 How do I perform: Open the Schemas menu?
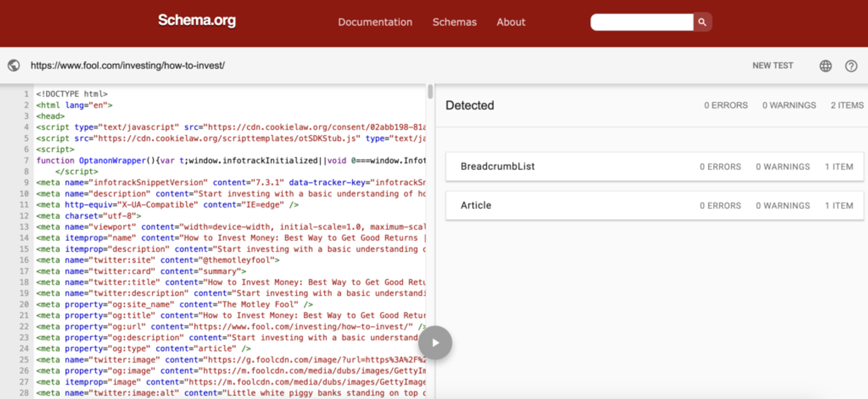click(454, 22)
